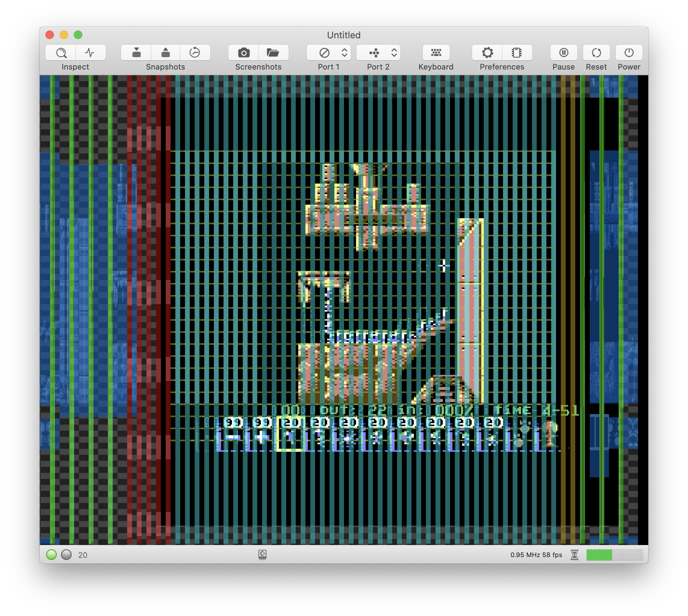Browse snapshots with the circular arrow button
Screen dimensions: 688x616
195,53
